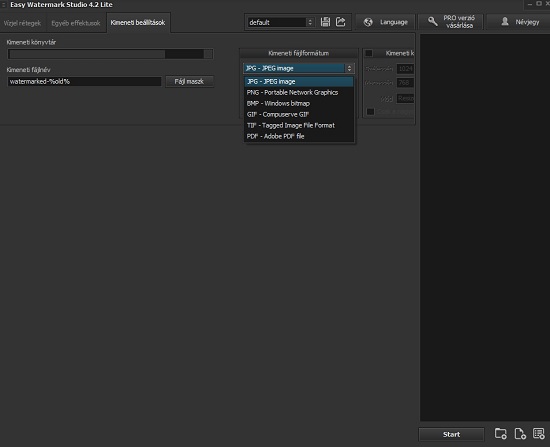Click the export profile icon
This screenshot has height=447, width=550.
click(x=341, y=22)
